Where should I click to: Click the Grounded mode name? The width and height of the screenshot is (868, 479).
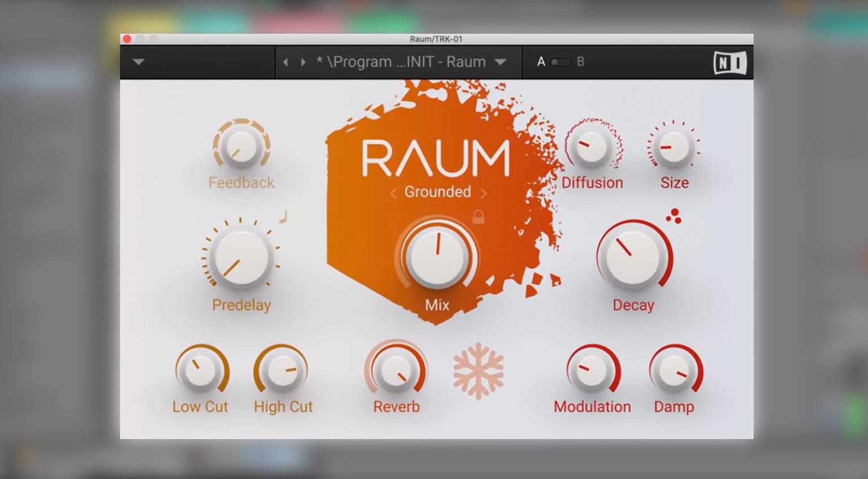click(438, 192)
